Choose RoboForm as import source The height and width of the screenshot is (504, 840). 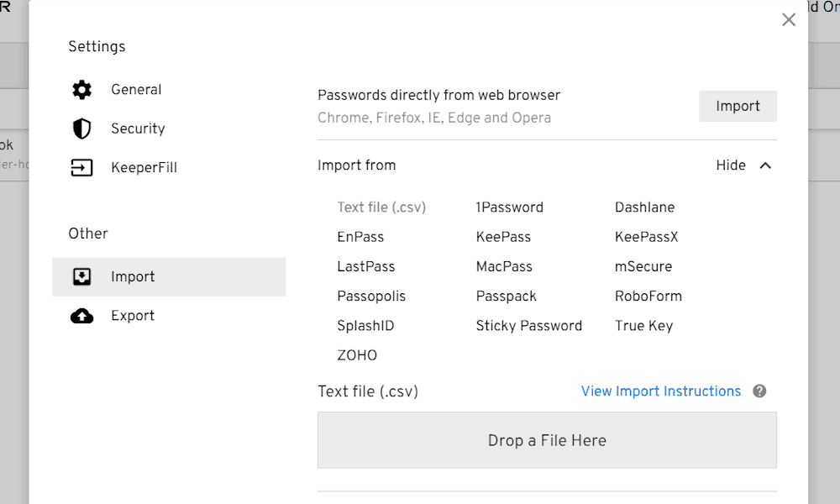coord(648,297)
